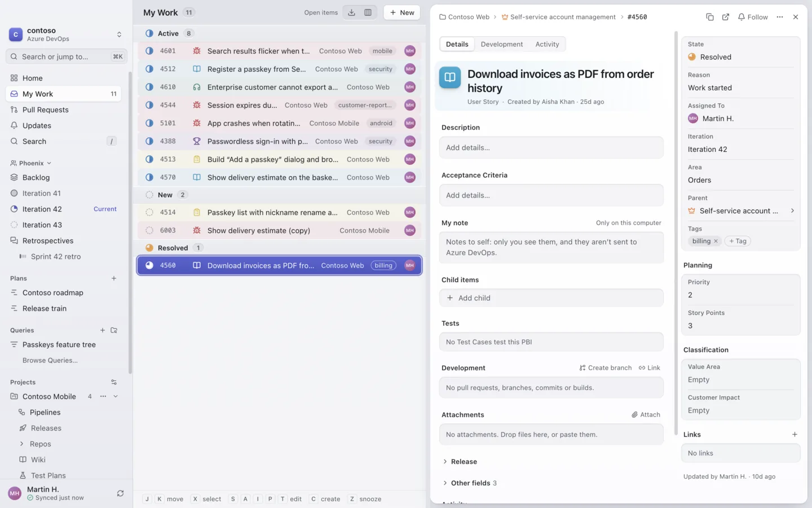Click the column layout icon beside New

pyautogui.click(x=368, y=12)
